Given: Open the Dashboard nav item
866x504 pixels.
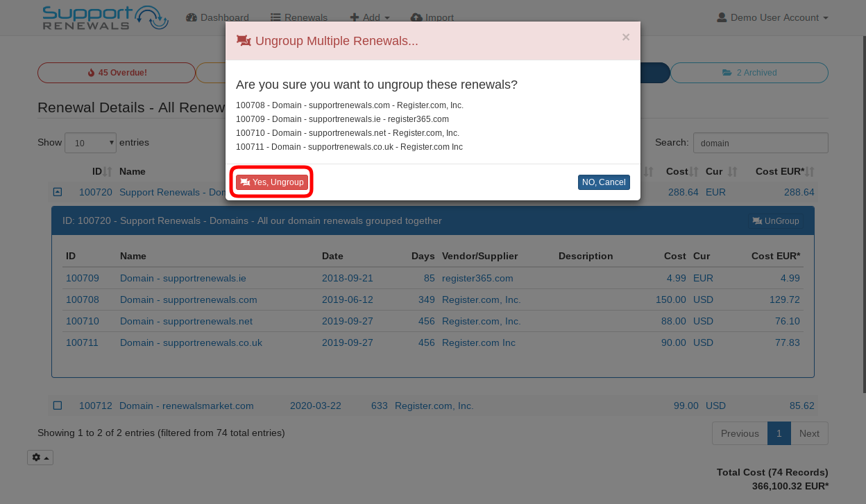Looking at the screenshot, I should click(217, 17).
